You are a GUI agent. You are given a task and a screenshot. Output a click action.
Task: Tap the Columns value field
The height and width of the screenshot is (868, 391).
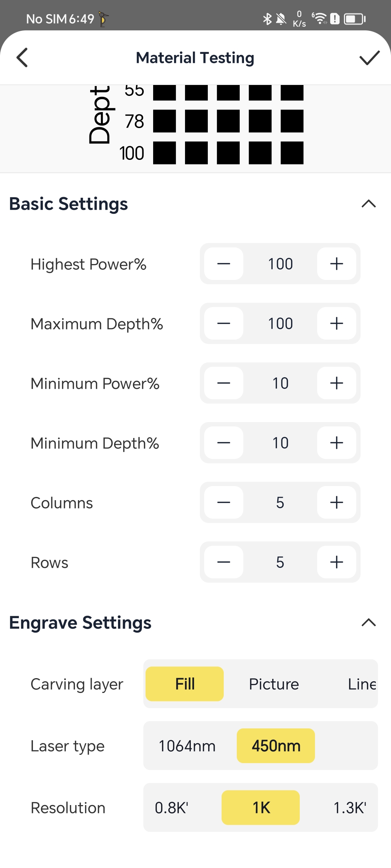pos(280,502)
